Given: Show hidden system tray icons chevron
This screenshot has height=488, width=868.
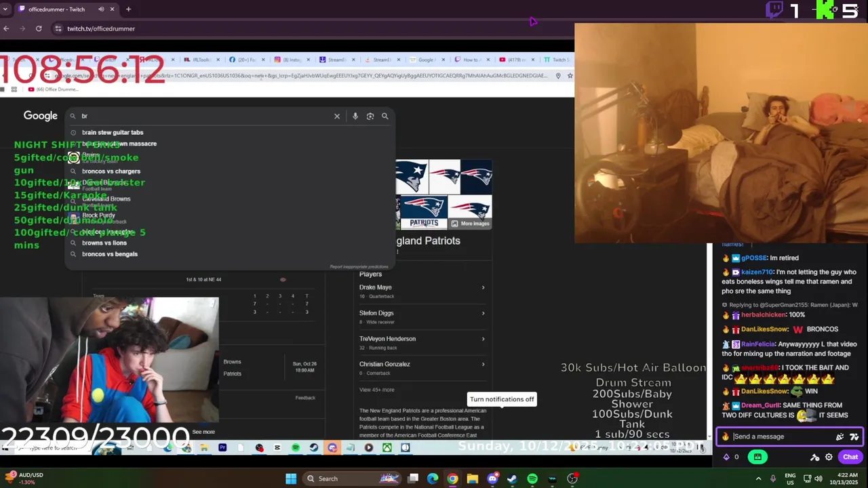Looking at the screenshot, I should [759, 479].
